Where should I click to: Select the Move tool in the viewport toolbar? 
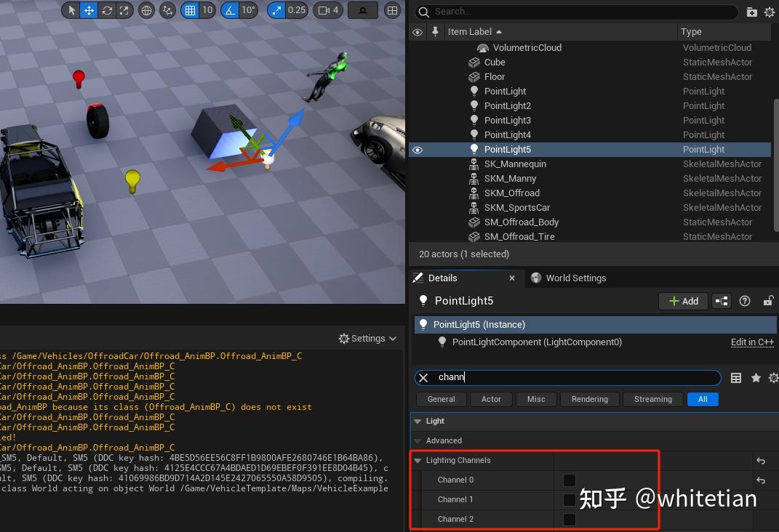pyautogui.click(x=87, y=10)
